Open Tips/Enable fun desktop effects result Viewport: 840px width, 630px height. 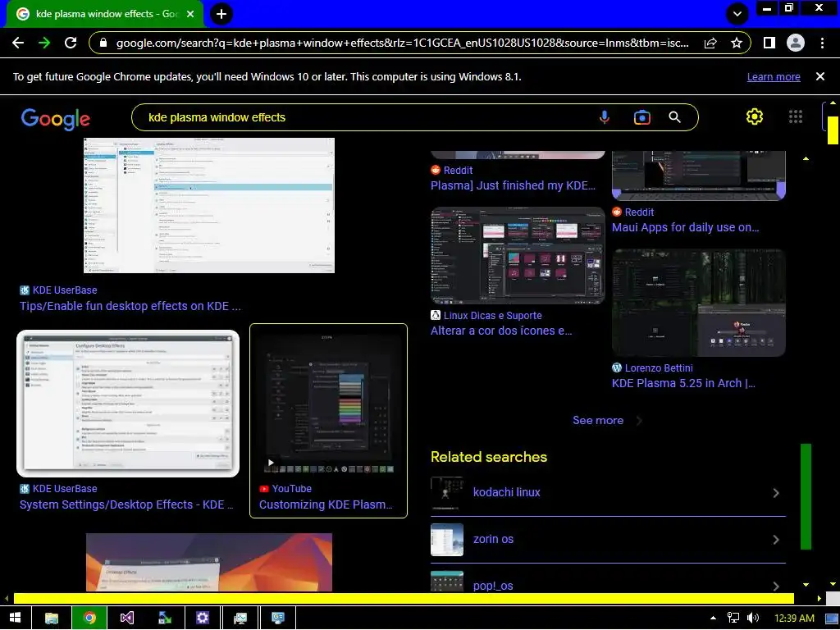point(130,306)
